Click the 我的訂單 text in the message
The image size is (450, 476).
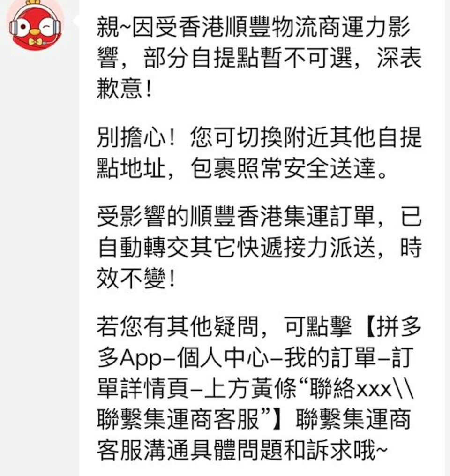point(330,358)
